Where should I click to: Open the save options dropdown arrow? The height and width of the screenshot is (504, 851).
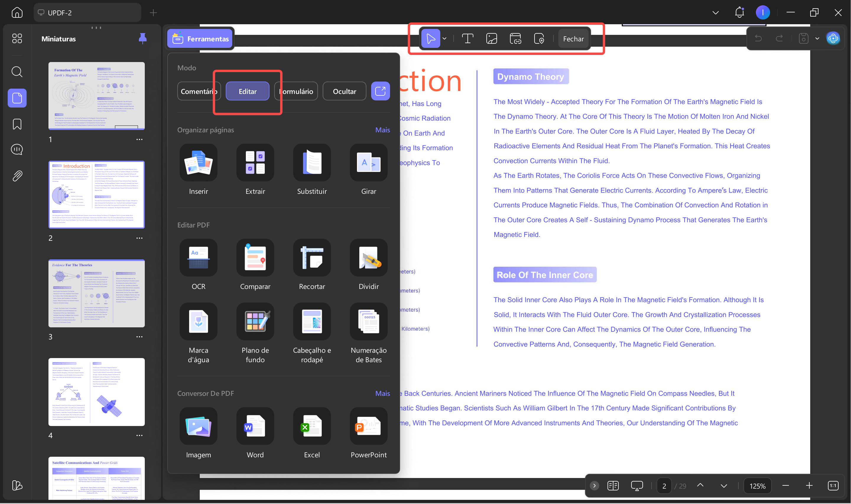(817, 38)
